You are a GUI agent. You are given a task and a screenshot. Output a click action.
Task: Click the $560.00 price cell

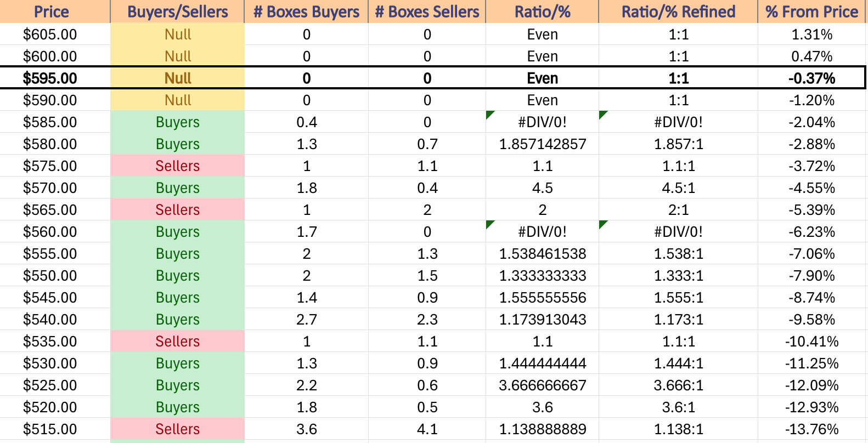coord(55,231)
